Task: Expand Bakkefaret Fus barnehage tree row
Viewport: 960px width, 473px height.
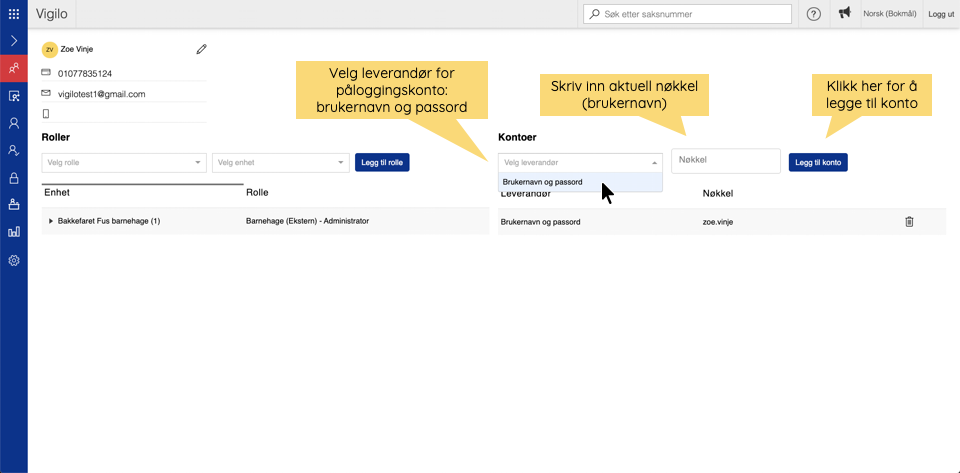Action: click(x=51, y=221)
